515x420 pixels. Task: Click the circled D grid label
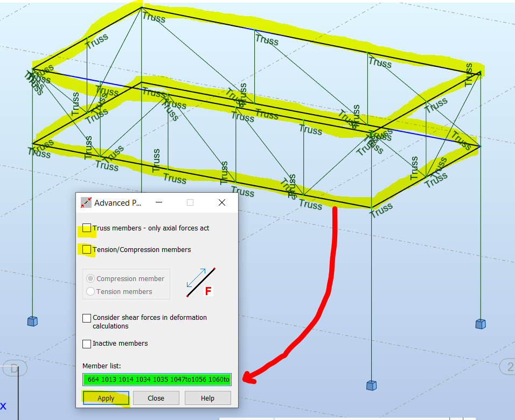[x=13, y=368]
